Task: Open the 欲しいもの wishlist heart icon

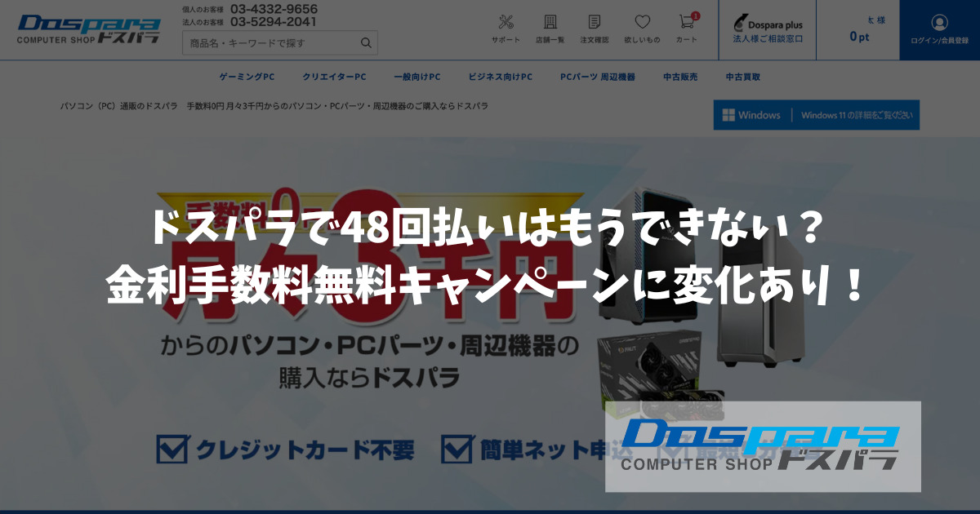Action: click(x=642, y=29)
